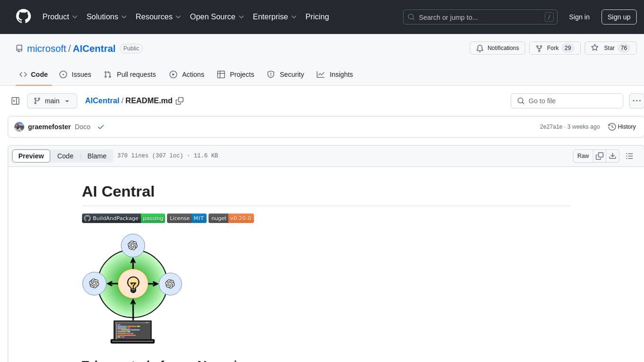Open the Raw file view
The width and height of the screenshot is (644, 362).
click(583, 156)
